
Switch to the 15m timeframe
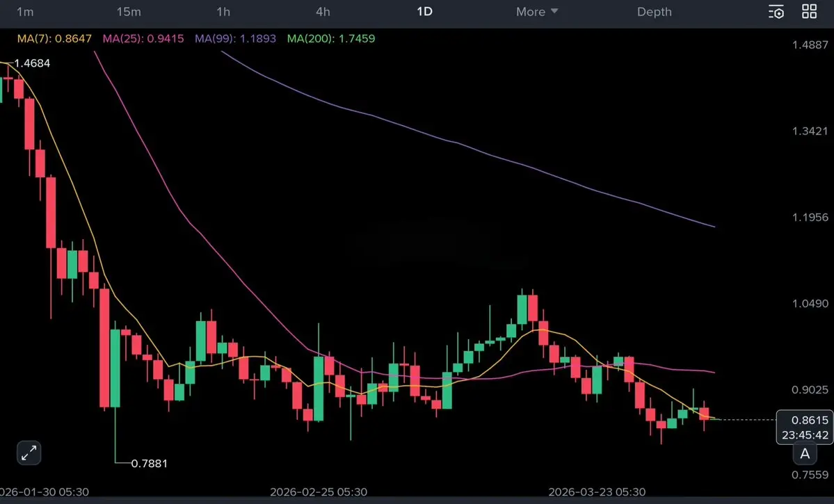point(129,12)
